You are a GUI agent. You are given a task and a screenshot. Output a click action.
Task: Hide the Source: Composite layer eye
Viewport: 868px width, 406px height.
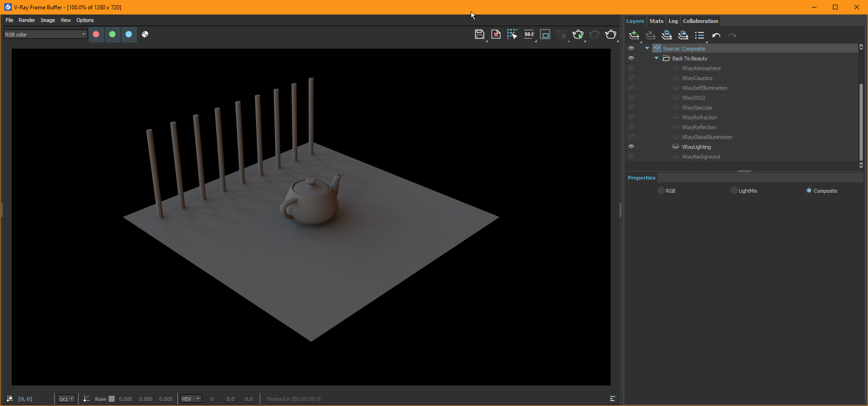point(631,48)
